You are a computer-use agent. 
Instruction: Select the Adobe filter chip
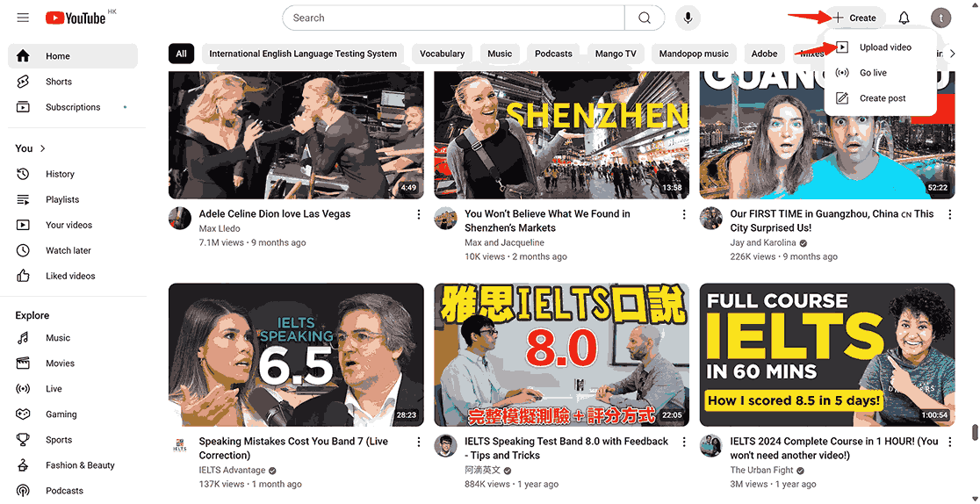point(764,54)
